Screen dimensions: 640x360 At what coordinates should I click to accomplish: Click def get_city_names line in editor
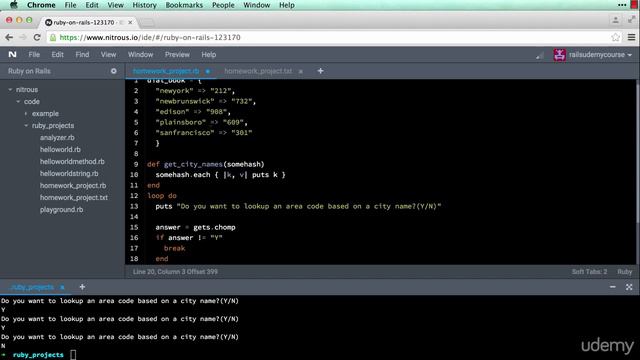206,164
